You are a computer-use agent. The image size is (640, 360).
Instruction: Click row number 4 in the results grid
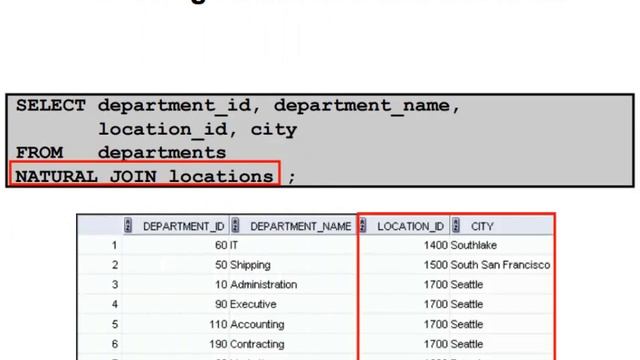click(x=115, y=304)
